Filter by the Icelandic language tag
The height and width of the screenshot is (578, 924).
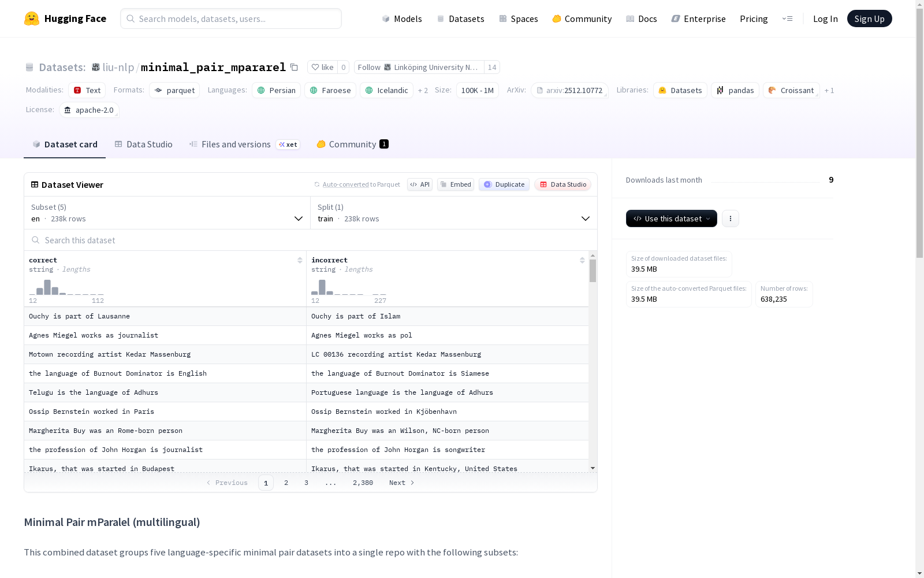tap(386, 90)
